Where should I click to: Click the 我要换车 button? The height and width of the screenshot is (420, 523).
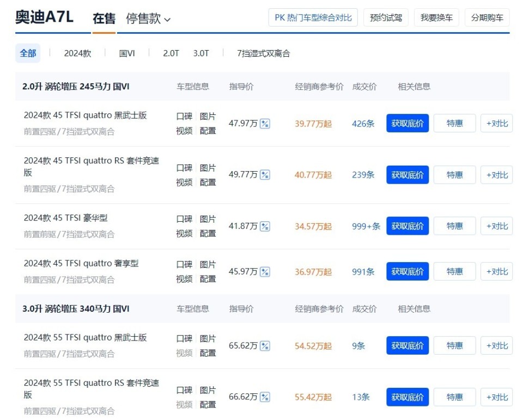pos(436,17)
